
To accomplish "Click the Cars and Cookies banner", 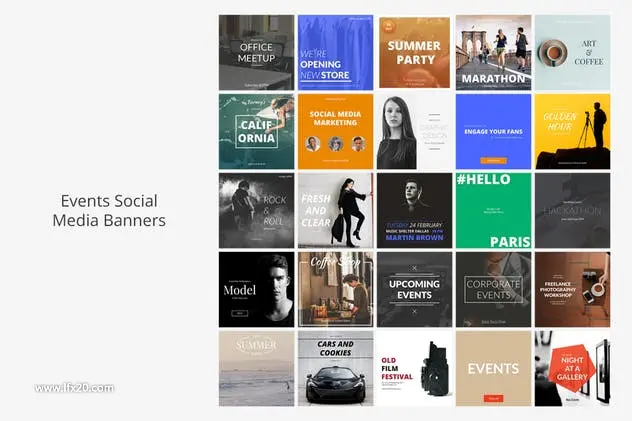I will 335,368.
